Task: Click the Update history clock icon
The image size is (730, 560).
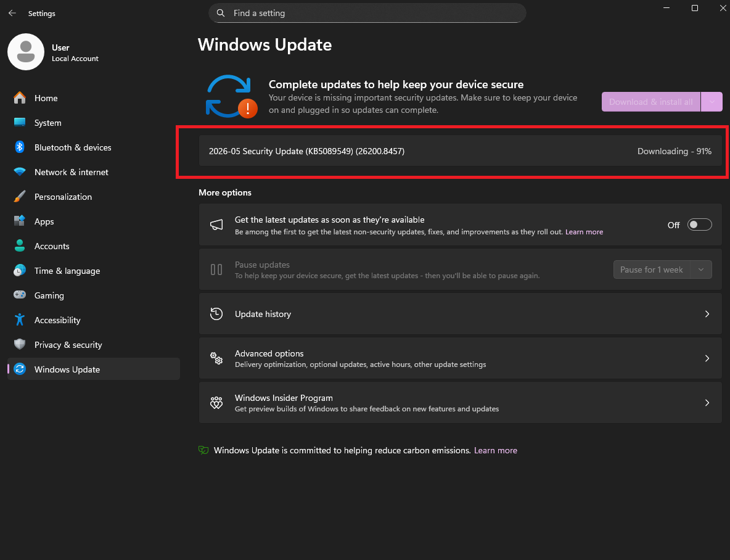Action: (216, 313)
